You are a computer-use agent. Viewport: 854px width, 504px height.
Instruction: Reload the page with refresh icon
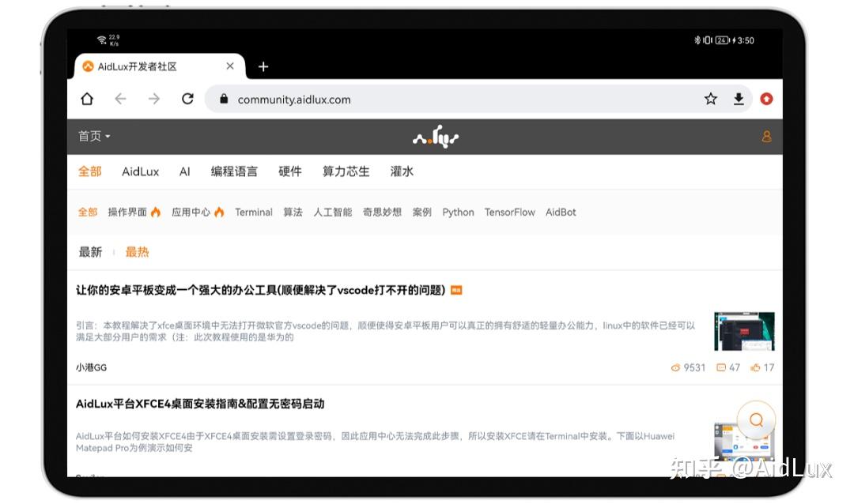188,99
